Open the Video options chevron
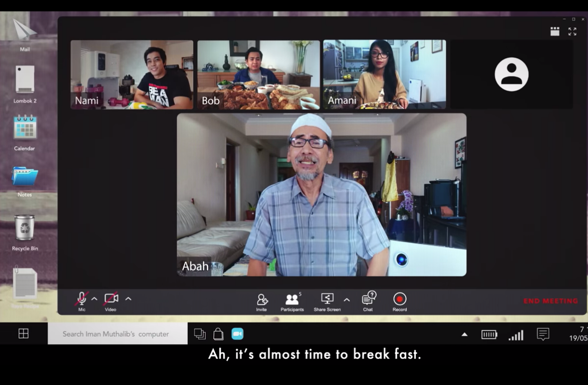This screenshot has width=588, height=385. [128, 299]
